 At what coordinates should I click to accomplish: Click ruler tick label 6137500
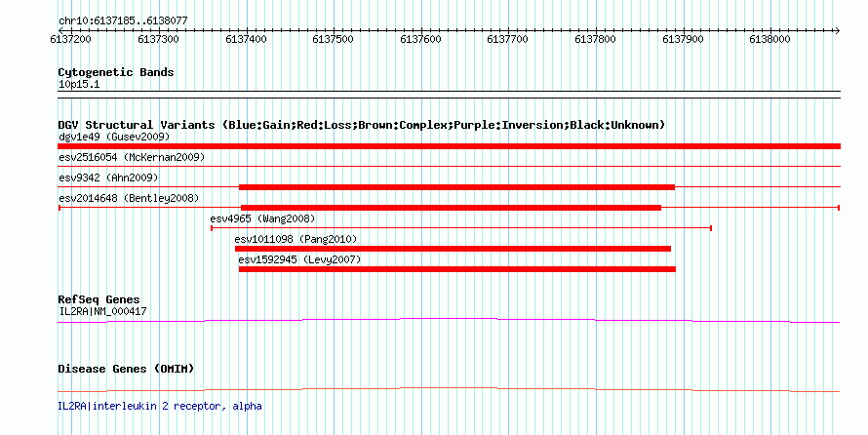(x=333, y=39)
